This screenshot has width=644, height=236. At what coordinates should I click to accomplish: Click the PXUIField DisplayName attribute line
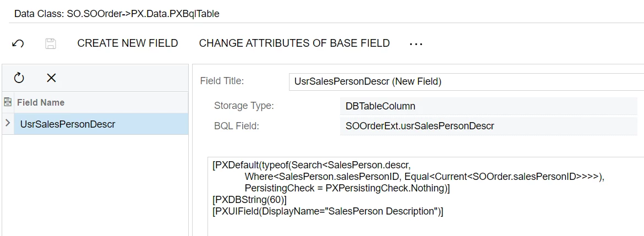click(x=328, y=211)
